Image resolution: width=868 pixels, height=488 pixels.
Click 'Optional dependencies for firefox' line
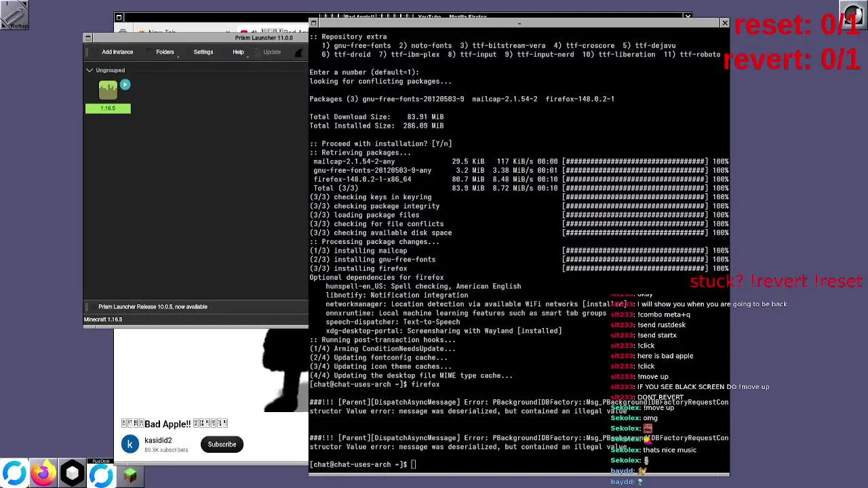click(x=376, y=277)
